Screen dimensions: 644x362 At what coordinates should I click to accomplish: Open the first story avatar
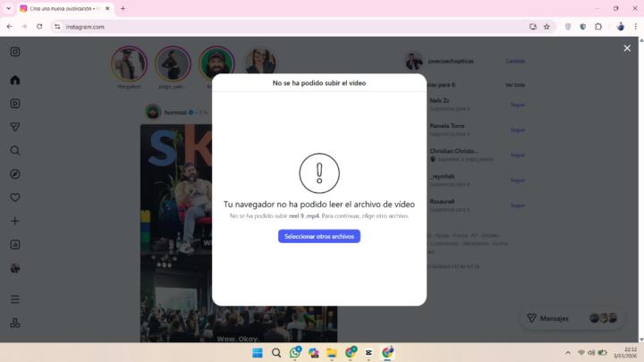point(129,63)
